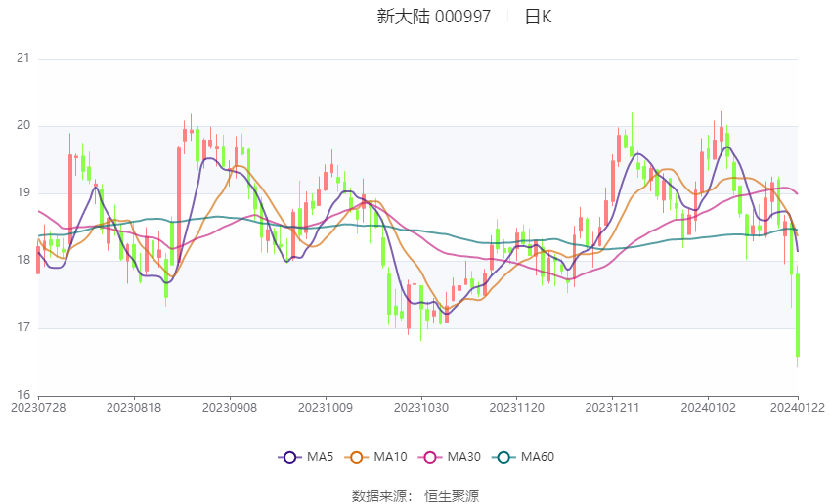Click the 20231211 date axis label
Screen dimensions: 831x504
tap(613, 408)
